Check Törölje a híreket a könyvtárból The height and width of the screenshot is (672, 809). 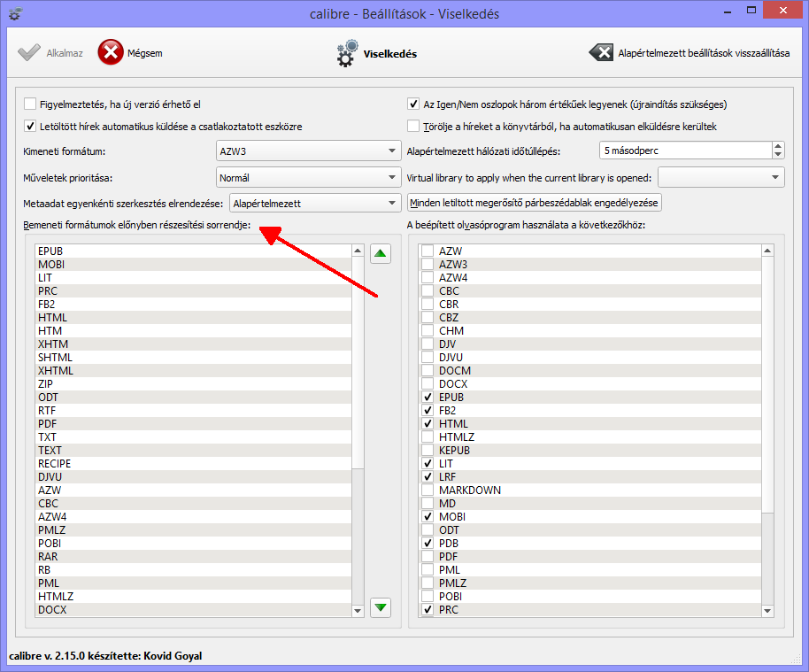pos(413,127)
